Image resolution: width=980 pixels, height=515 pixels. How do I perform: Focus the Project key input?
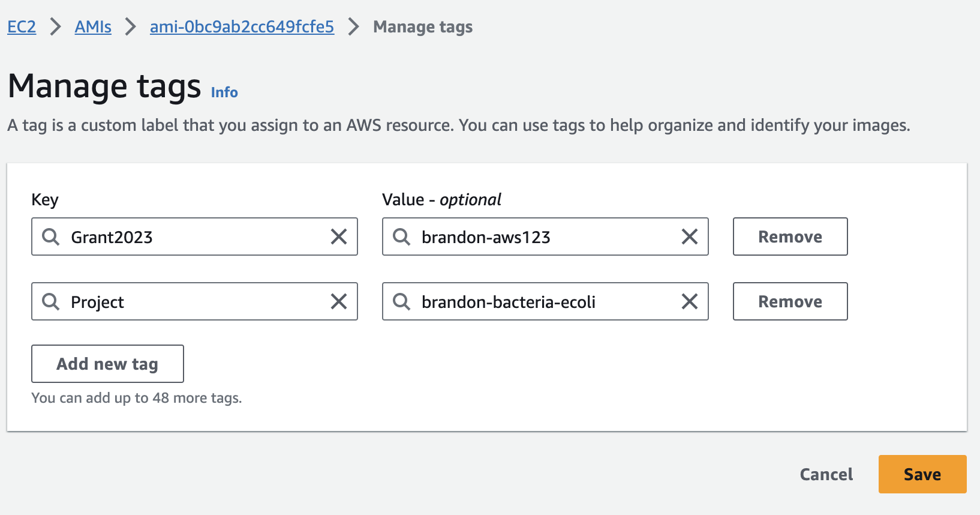(x=194, y=301)
